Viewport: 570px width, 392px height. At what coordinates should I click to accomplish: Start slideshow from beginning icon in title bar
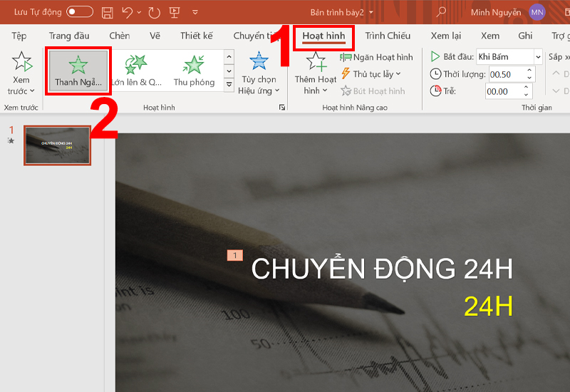point(175,13)
